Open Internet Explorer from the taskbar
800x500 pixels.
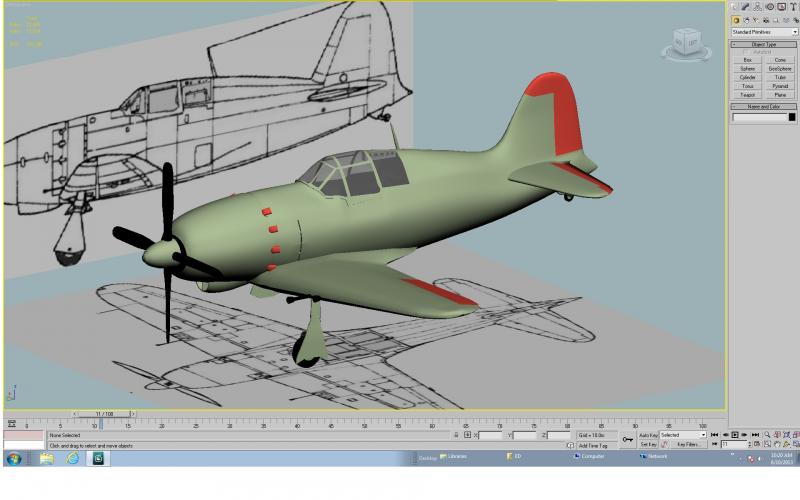(72, 459)
